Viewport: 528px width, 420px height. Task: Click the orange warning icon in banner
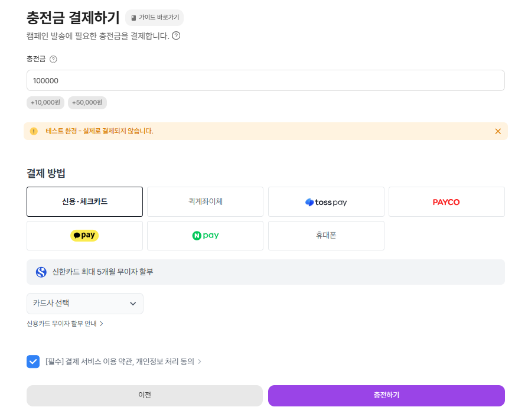34,131
